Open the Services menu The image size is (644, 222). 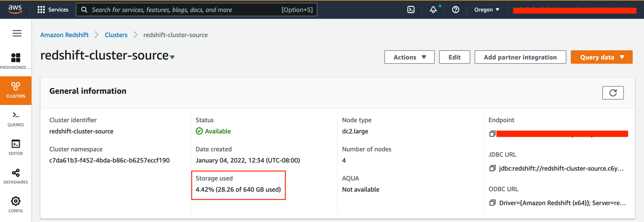tap(53, 9)
